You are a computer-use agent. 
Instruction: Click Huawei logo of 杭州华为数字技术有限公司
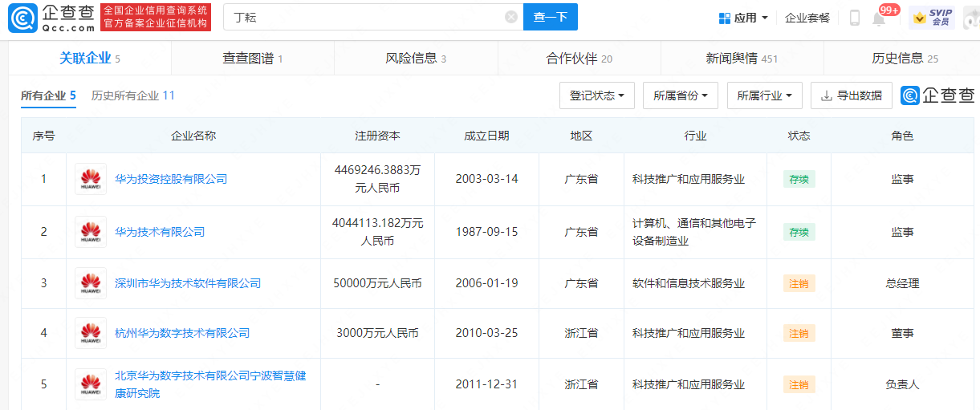point(91,333)
